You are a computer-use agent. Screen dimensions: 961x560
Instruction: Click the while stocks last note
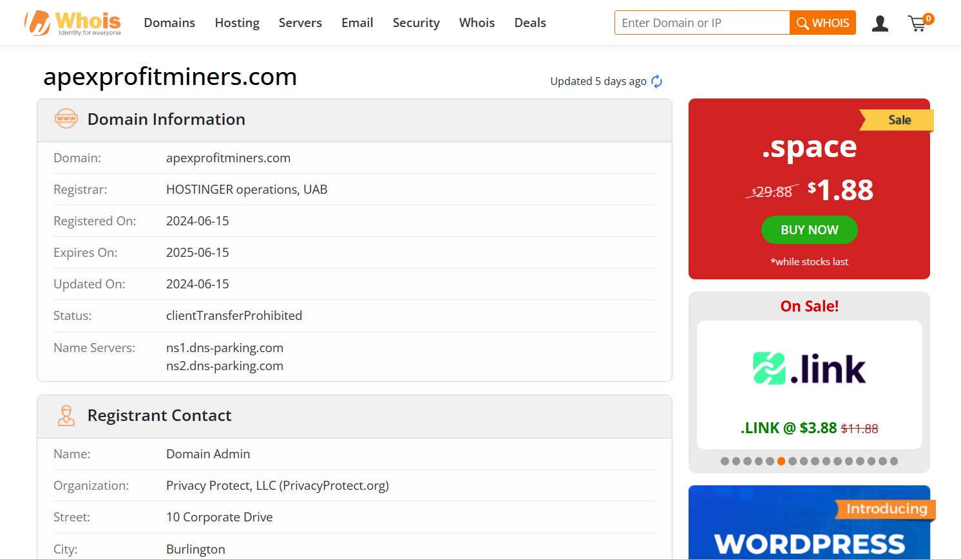[810, 261]
